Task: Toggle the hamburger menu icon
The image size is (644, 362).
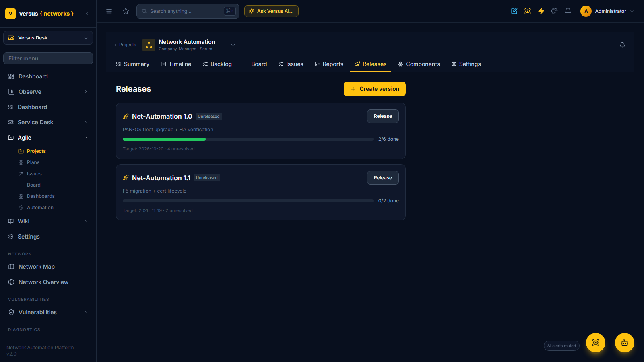Action: pyautogui.click(x=109, y=11)
